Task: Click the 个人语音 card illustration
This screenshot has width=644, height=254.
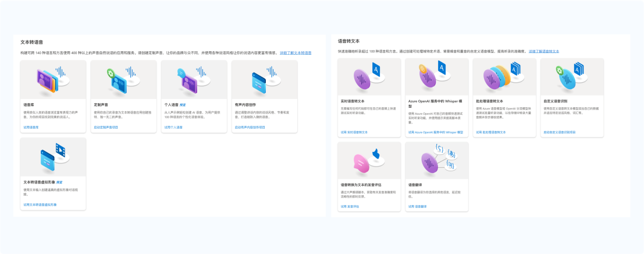Action: point(194,79)
